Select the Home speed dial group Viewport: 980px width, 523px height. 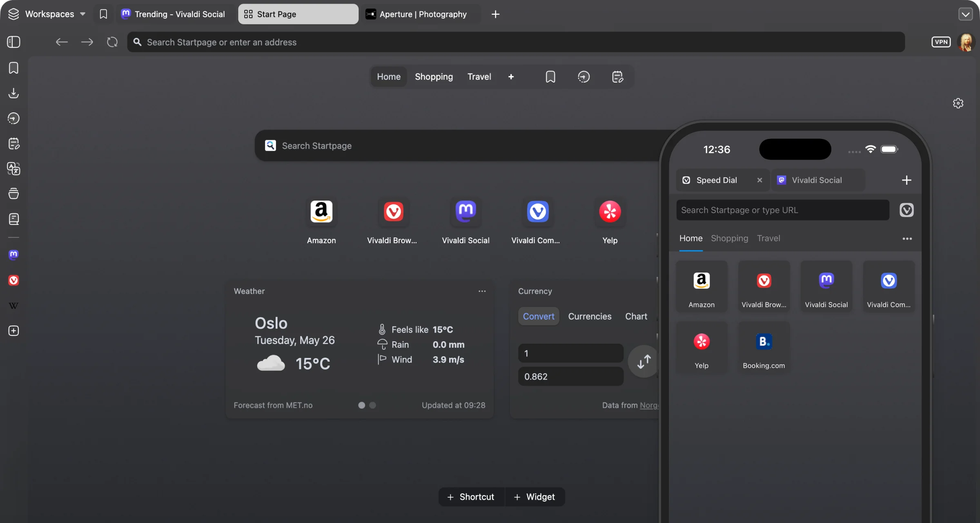tap(389, 77)
